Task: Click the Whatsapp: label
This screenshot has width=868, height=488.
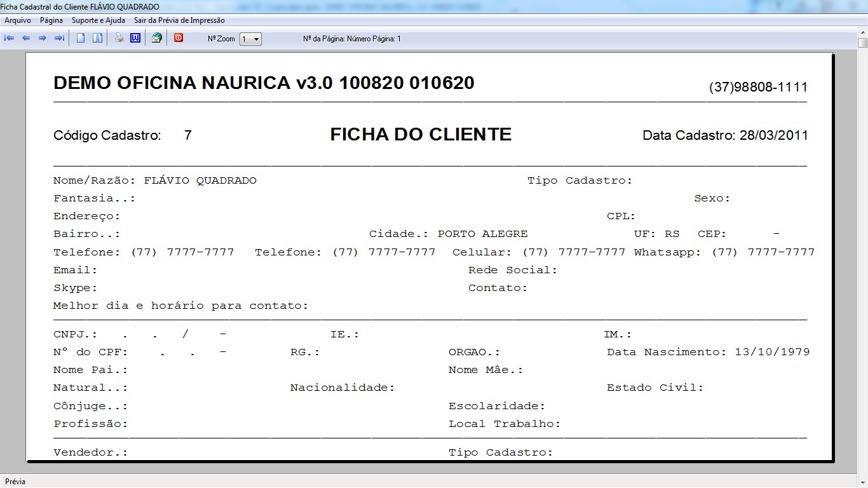Action: 667,252
